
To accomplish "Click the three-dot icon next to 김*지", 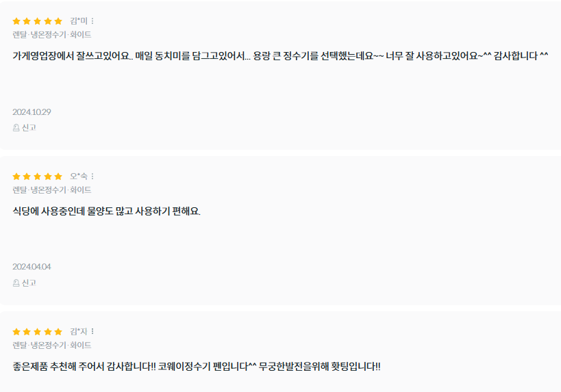I will (92, 332).
